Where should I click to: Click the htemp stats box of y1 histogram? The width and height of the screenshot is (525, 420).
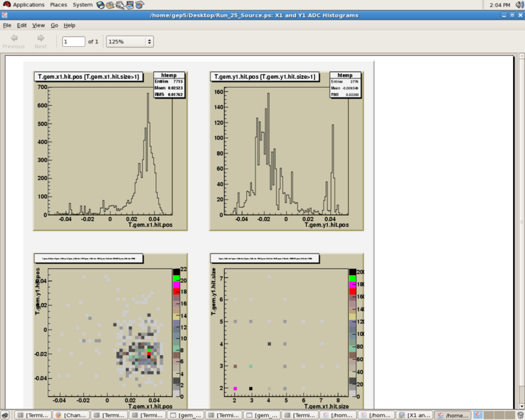tap(345, 85)
